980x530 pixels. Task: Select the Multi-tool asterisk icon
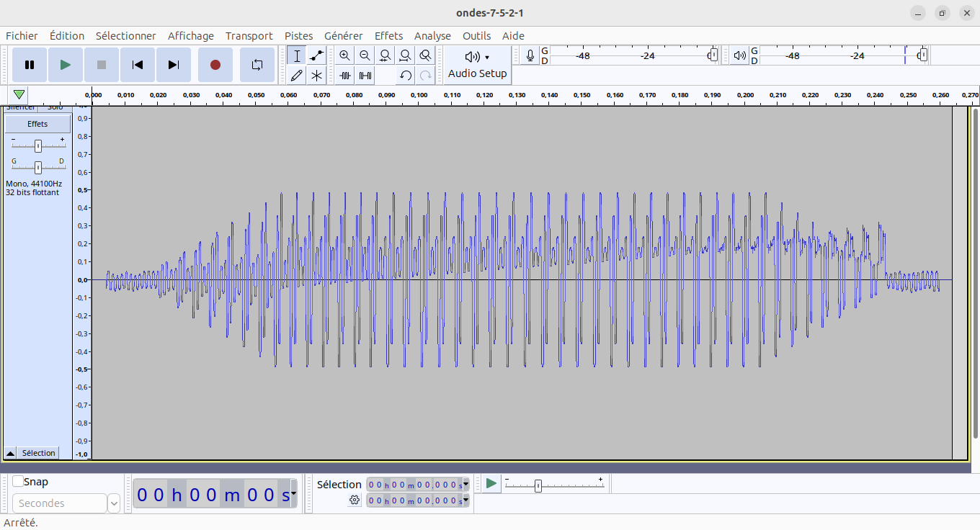click(316, 75)
